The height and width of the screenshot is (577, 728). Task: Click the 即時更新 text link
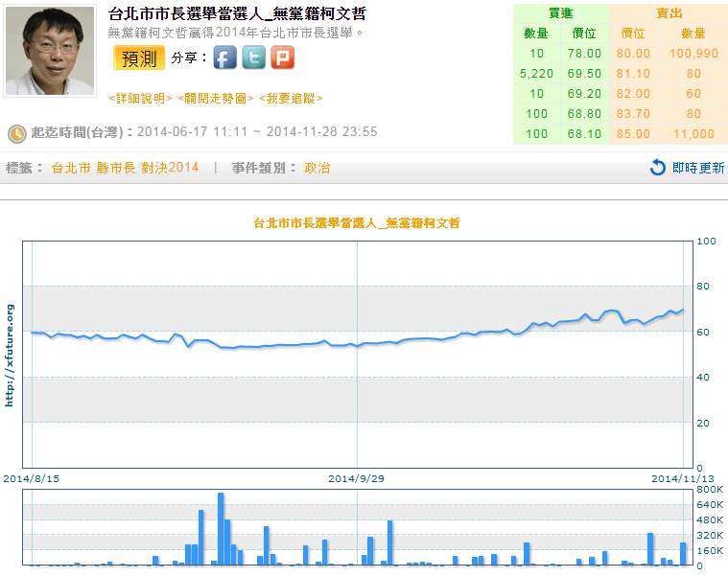click(x=698, y=168)
